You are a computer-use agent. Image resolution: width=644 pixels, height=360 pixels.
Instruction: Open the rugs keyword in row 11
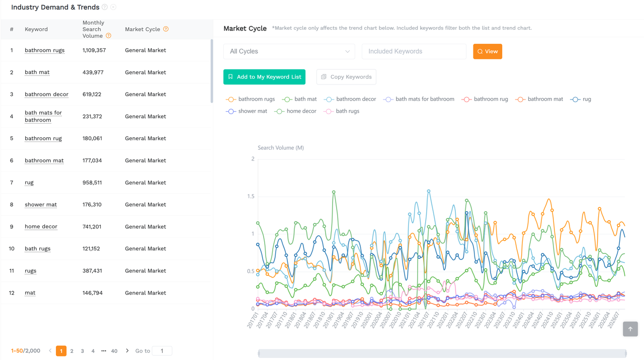[31, 271]
